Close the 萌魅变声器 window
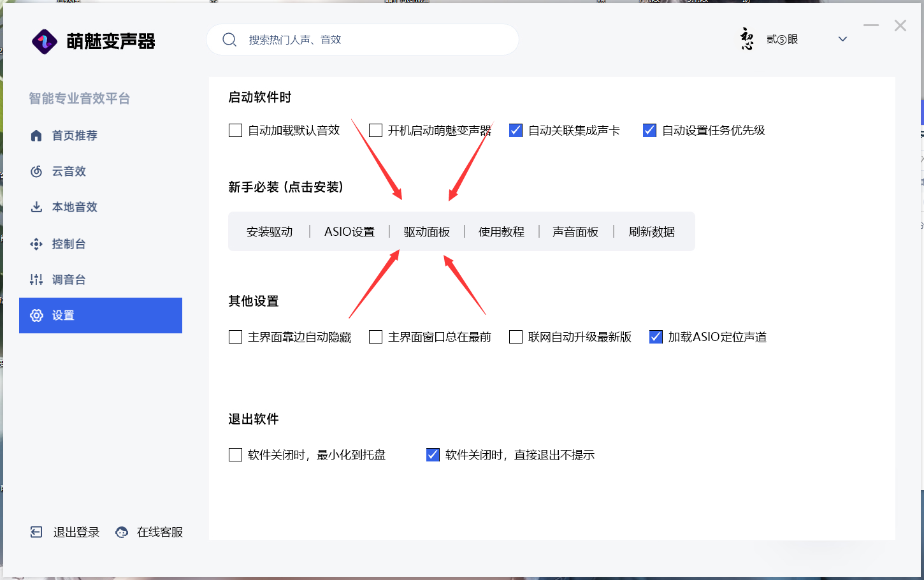Image resolution: width=924 pixels, height=580 pixels. click(900, 25)
